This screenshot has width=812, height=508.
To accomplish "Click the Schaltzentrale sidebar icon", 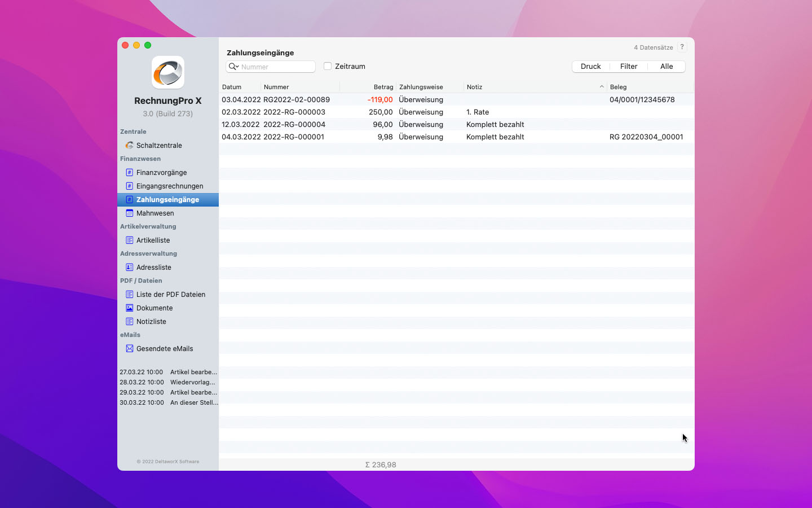I will coord(129,145).
